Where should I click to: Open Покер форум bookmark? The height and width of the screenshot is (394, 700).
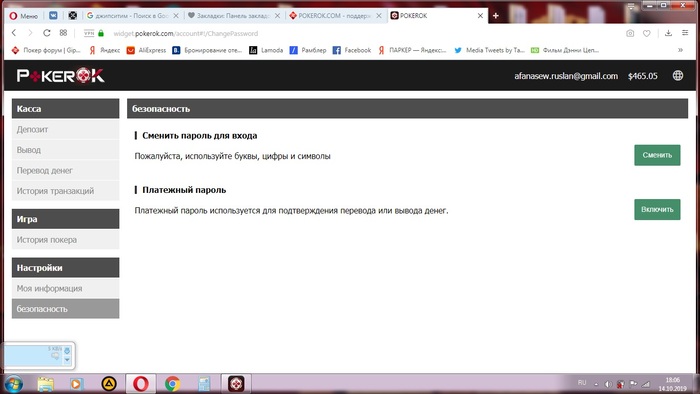(x=46, y=50)
